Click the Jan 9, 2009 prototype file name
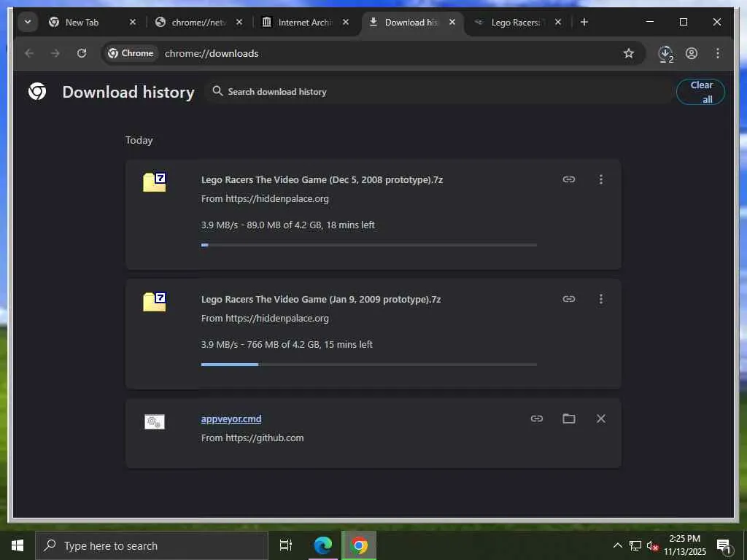The height and width of the screenshot is (560, 747). [x=321, y=300]
